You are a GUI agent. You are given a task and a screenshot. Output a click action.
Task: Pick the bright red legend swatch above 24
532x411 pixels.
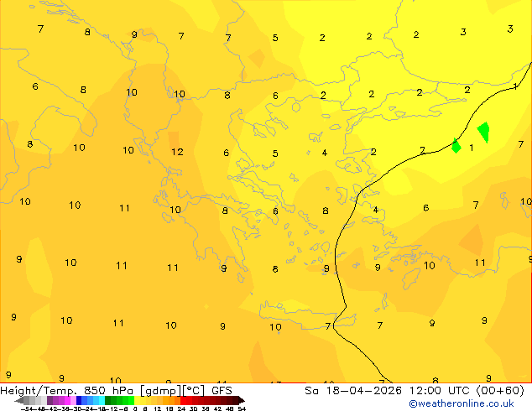click(183, 400)
